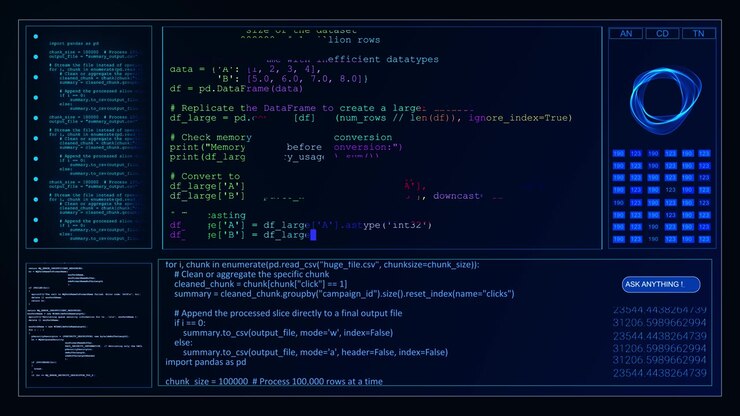This screenshot has height=416, width=740.
Task: Click the blue text cursor block in code editor
Action: pos(313,235)
